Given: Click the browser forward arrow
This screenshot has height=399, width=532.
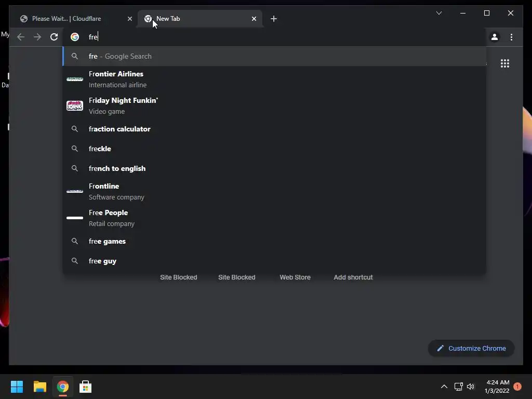Looking at the screenshot, I should pyautogui.click(x=37, y=37).
